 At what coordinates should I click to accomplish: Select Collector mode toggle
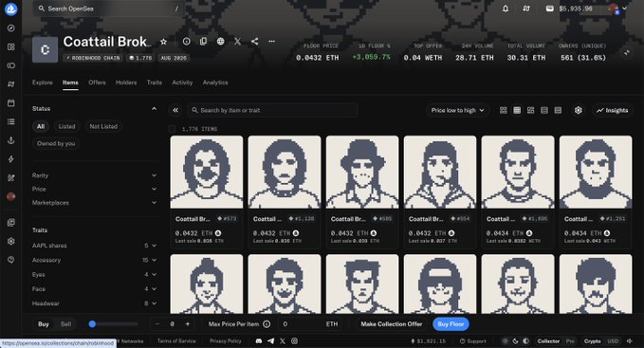tap(548, 341)
